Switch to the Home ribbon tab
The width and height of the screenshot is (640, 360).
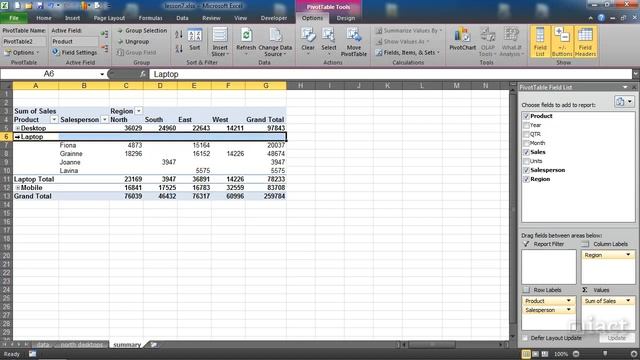tap(44, 18)
